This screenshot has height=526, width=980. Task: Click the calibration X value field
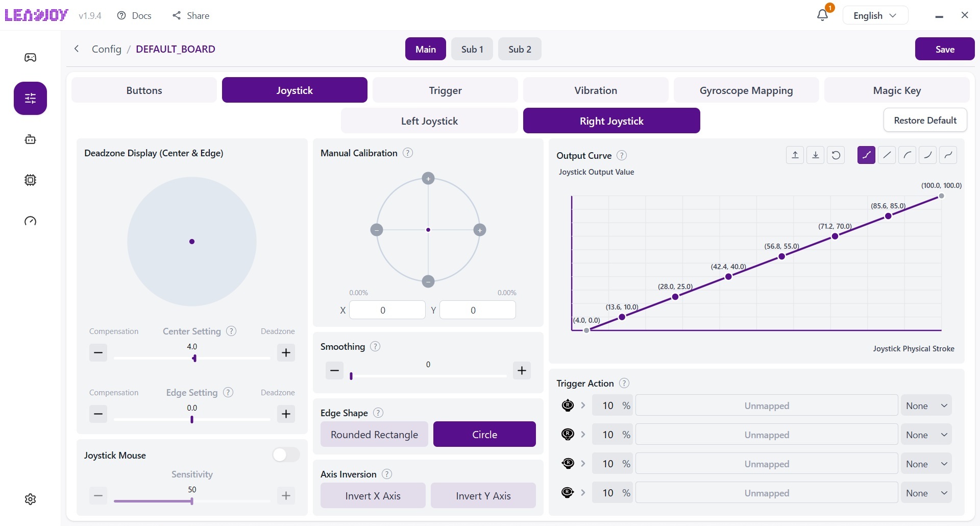tap(387, 310)
